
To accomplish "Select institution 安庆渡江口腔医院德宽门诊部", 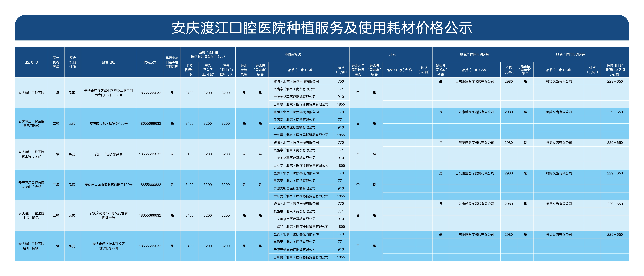I will pyautogui.click(x=31, y=123).
